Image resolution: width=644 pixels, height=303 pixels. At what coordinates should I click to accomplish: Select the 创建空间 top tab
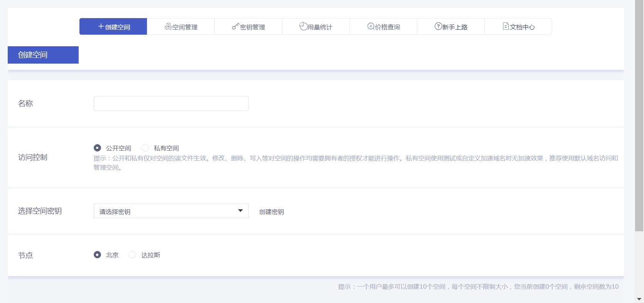(113, 27)
